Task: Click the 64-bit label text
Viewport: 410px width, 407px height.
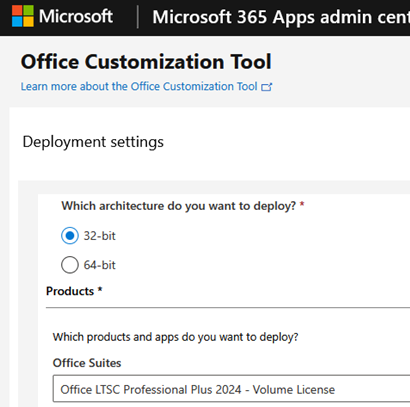Action: click(x=99, y=265)
